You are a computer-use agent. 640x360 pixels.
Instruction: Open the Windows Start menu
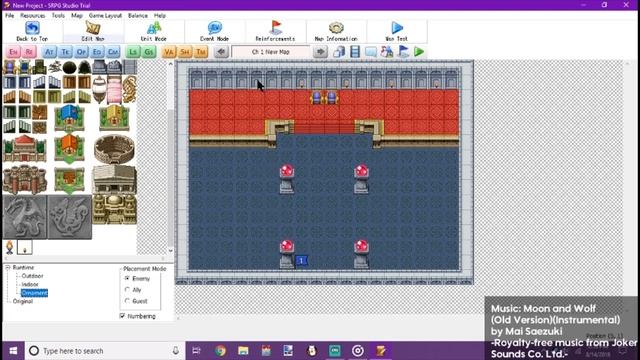13,351
